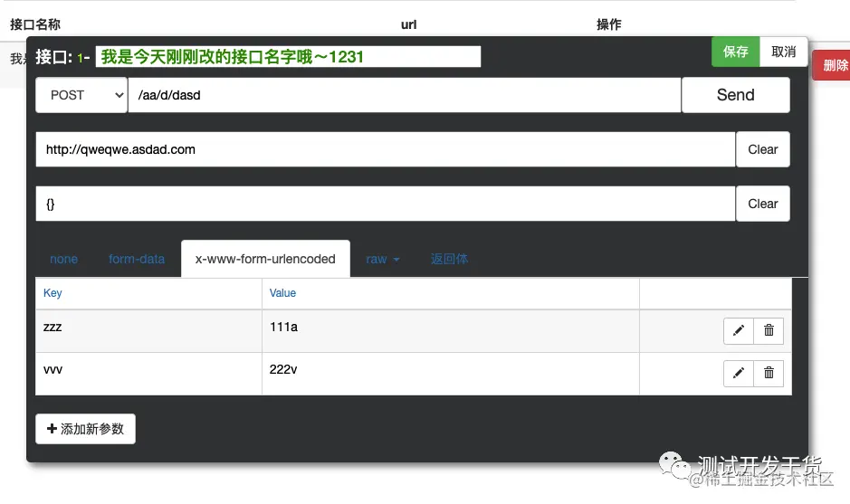Viewport: 850px width, 504px height.
Task: Click the http://qweqwe.asdad.com host input
Action: coord(386,149)
